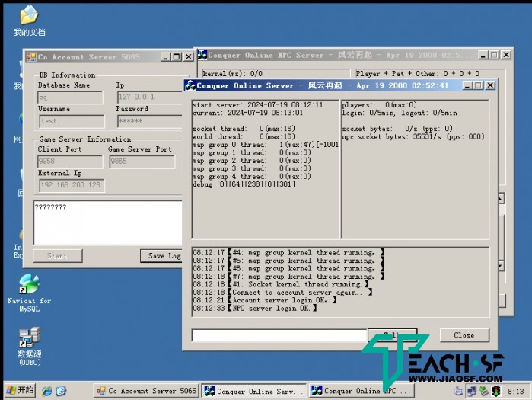The image size is (532, 400).
Task: Click the leftmost system tray icon
Action: click(459, 391)
